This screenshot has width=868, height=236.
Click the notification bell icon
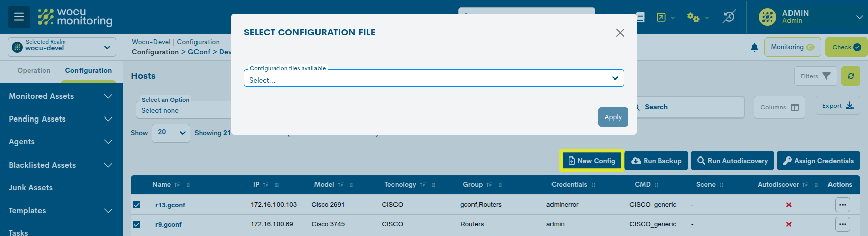tap(754, 47)
